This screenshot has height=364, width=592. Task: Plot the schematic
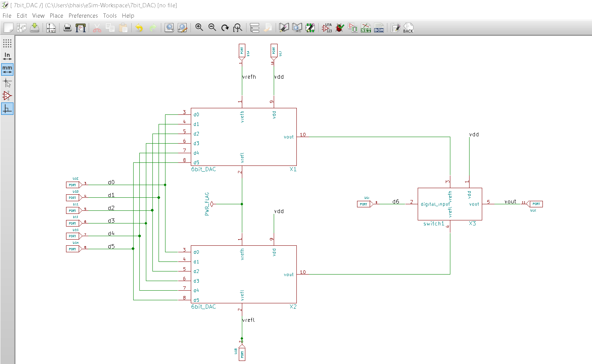81,27
